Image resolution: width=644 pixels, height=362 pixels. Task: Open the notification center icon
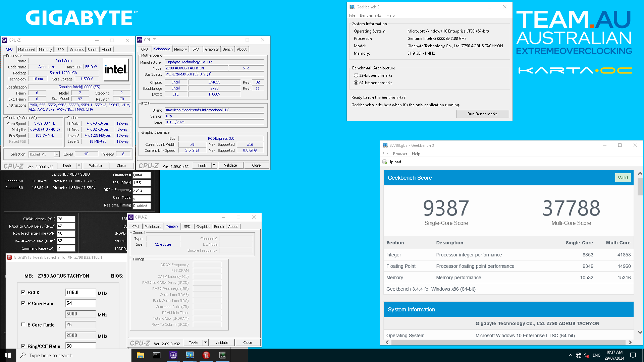coord(633,355)
